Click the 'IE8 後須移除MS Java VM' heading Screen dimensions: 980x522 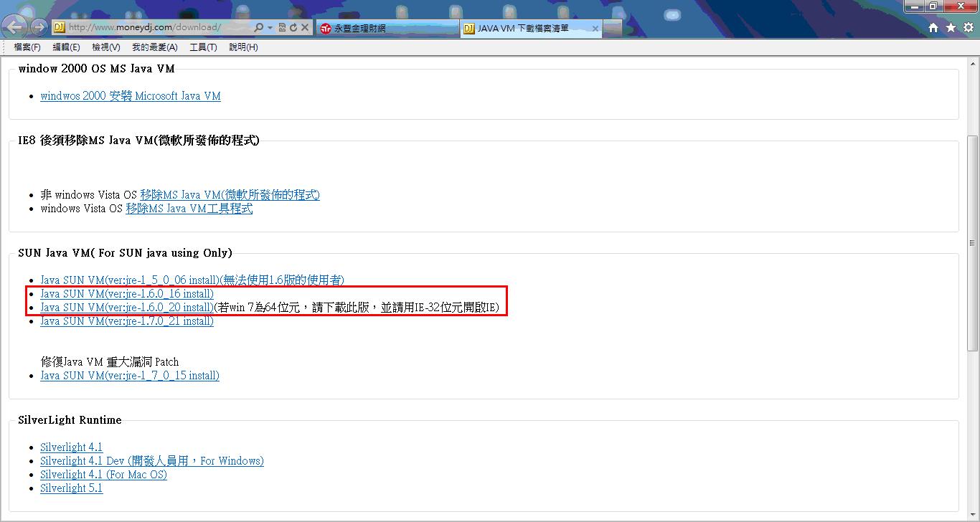[138, 141]
